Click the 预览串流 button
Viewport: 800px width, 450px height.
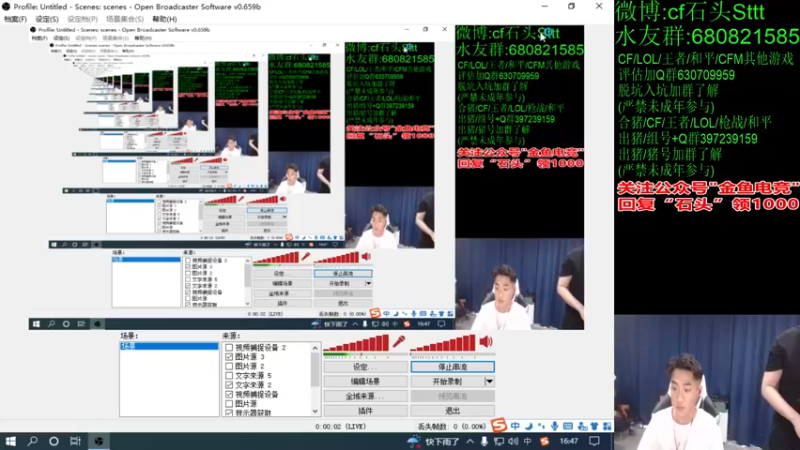pyautogui.click(x=453, y=396)
